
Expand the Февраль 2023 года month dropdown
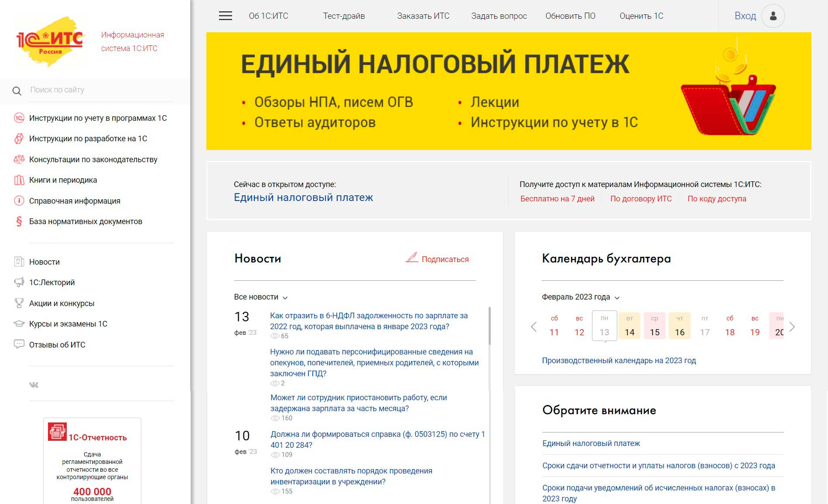581,297
